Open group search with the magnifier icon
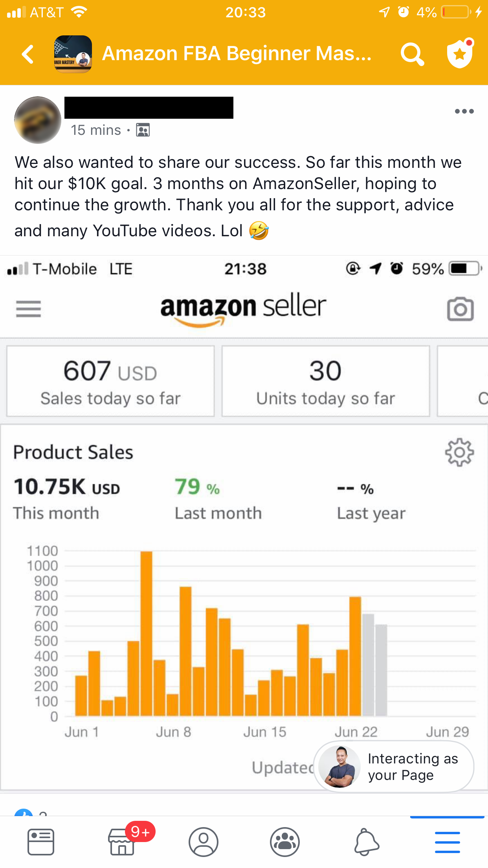The width and height of the screenshot is (488, 868). tap(412, 54)
